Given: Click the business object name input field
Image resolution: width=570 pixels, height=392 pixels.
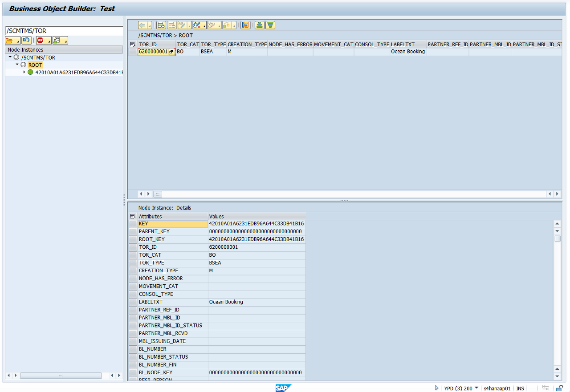Looking at the screenshot, I should point(64,31).
